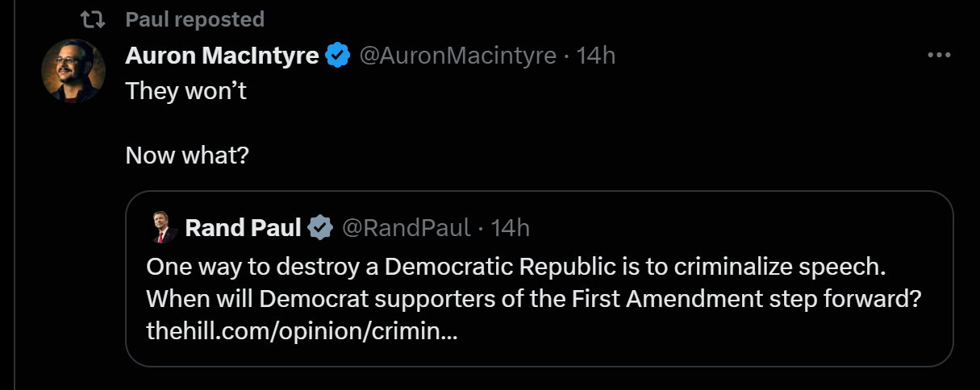Click Auron MacIntyre's profile avatar
Image resolution: width=980 pixels, height=390 pixels.
(73, 71)
